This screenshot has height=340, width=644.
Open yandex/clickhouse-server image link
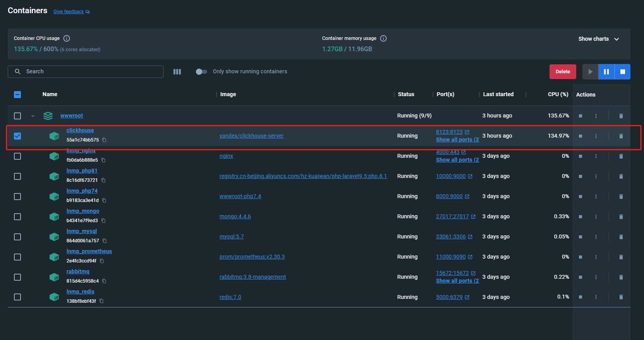(251, 136)
